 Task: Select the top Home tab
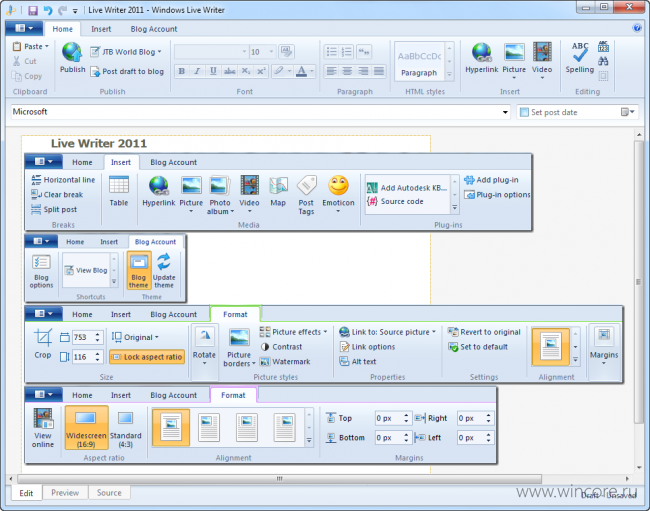coord(63,29)
